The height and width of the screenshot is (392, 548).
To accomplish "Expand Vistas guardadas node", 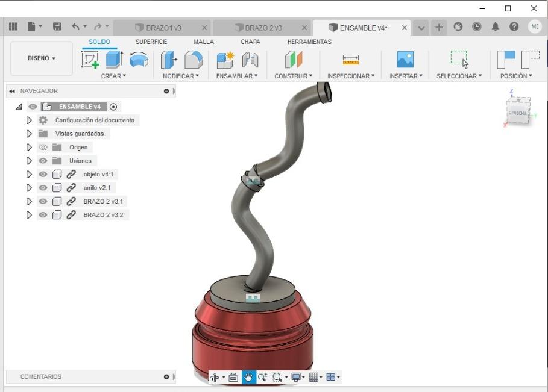I will 29,134.
